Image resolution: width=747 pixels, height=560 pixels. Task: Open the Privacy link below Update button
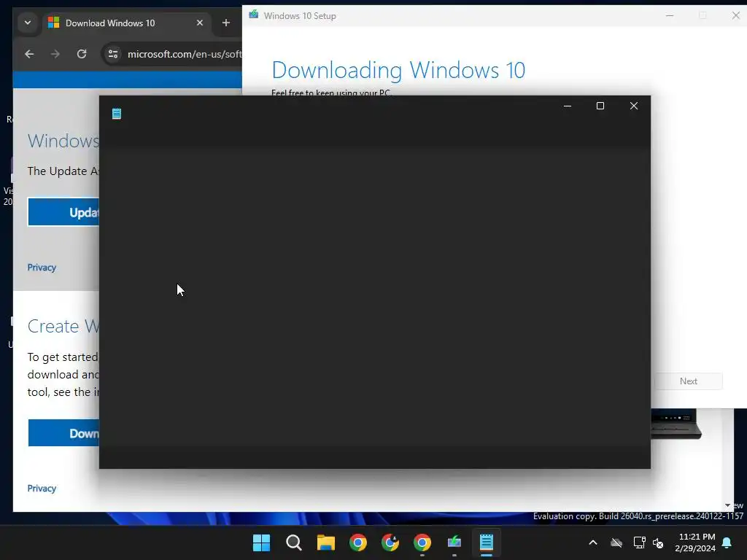point(42,268)
